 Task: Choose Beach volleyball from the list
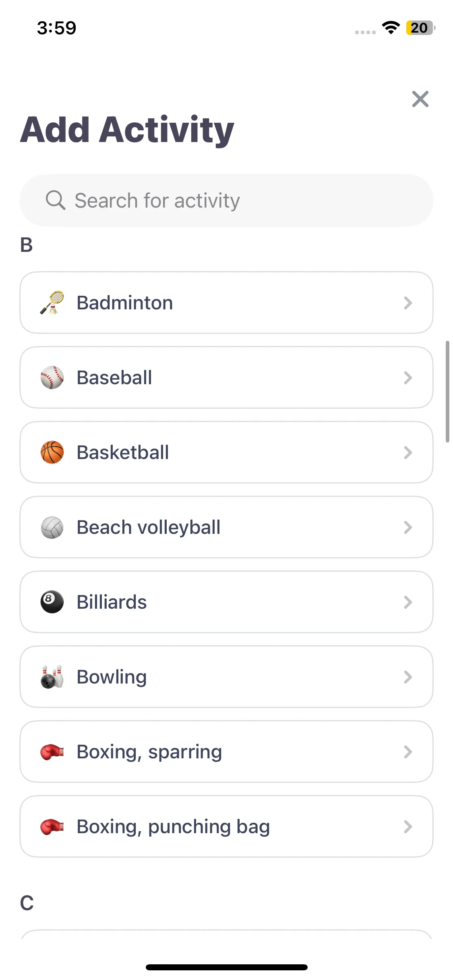click(x=226, y=527)
